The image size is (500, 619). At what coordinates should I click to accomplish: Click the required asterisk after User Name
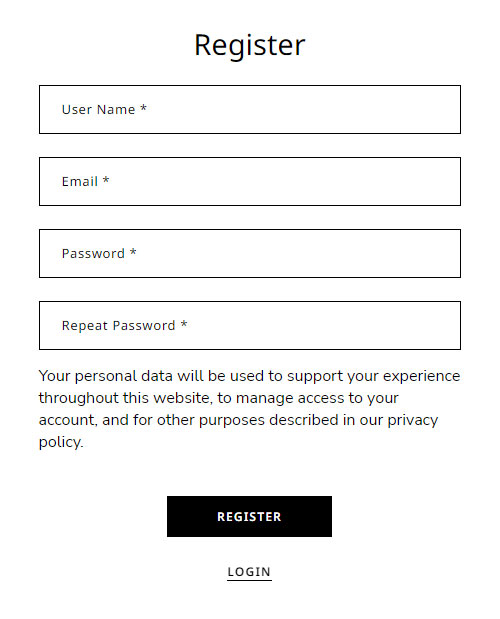click(144, 107)
